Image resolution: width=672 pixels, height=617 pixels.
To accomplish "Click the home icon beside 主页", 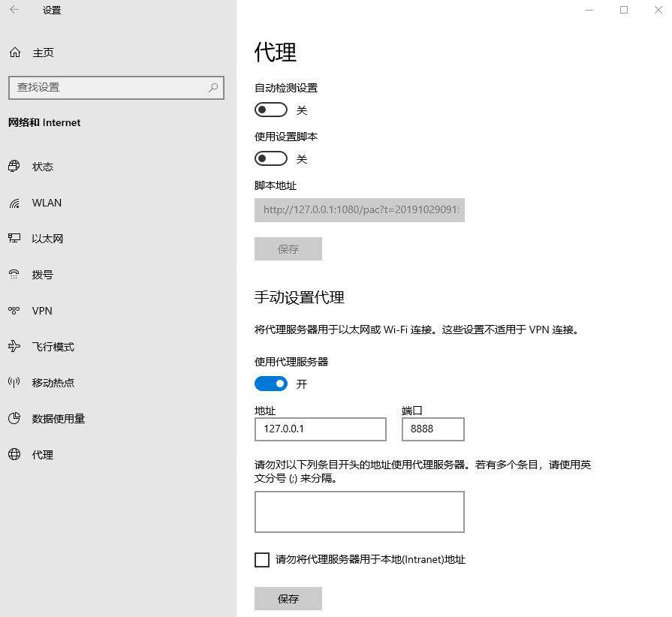I will point(15,53).
